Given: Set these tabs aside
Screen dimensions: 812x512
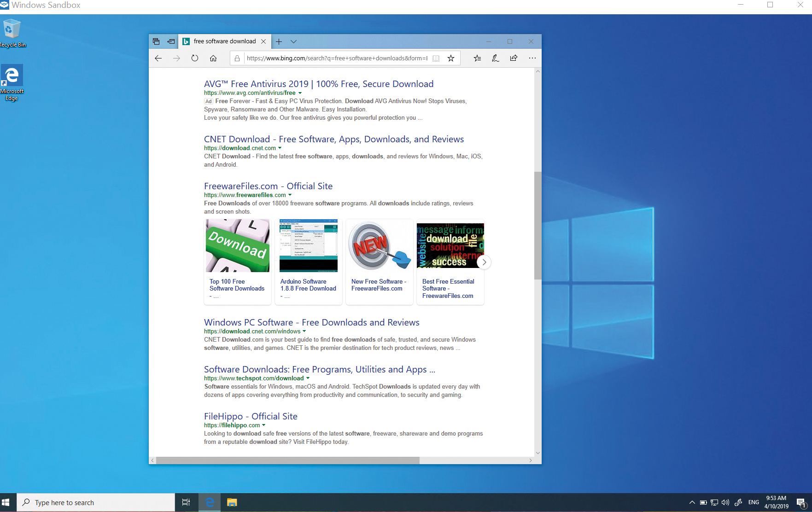Looking at the screenshot, I should coord(171,41).
